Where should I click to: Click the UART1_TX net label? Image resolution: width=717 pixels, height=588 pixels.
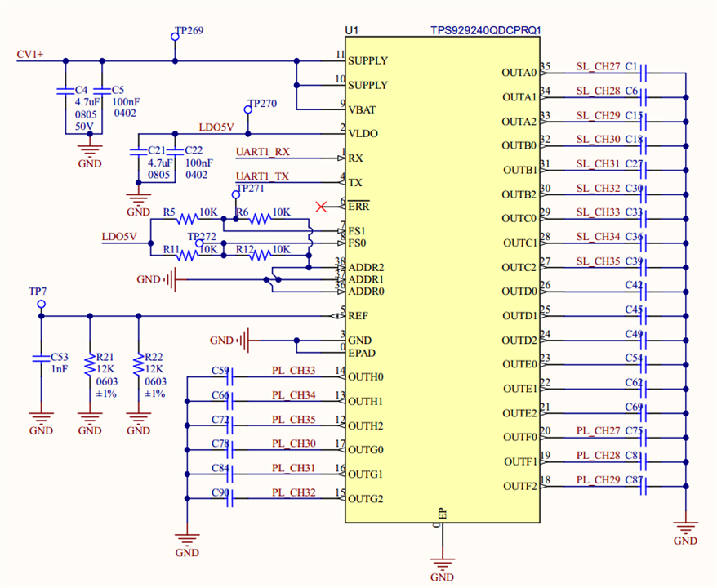coord(262,176)
